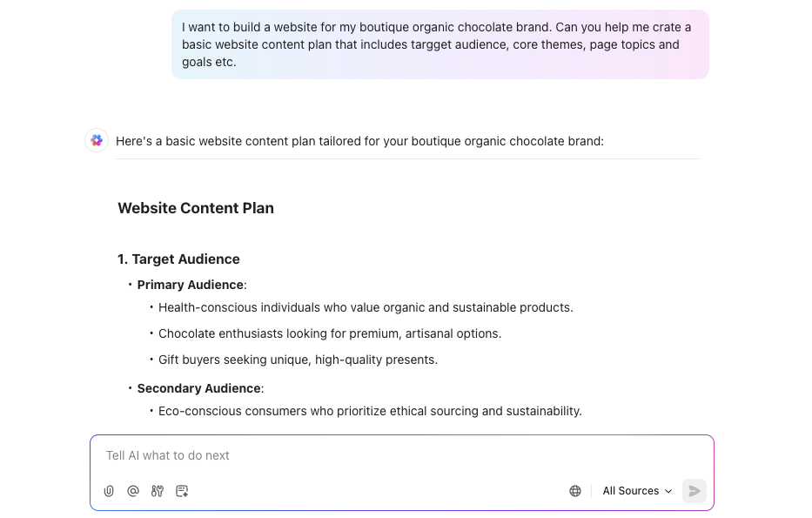Open the AI tools icon
The width and height of the screenshot is (812, 518).
pos(158,491)
